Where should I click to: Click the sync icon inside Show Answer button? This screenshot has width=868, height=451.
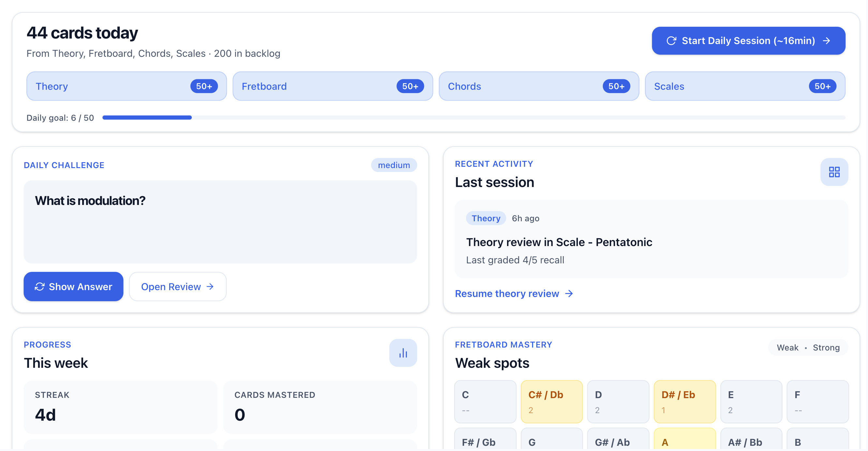[39, 287]
